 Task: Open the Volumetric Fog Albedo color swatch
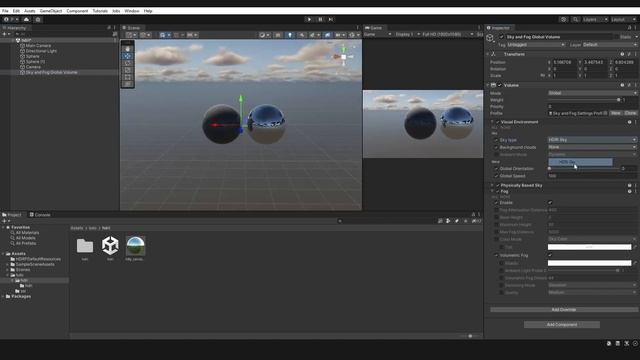coord(589,263)
